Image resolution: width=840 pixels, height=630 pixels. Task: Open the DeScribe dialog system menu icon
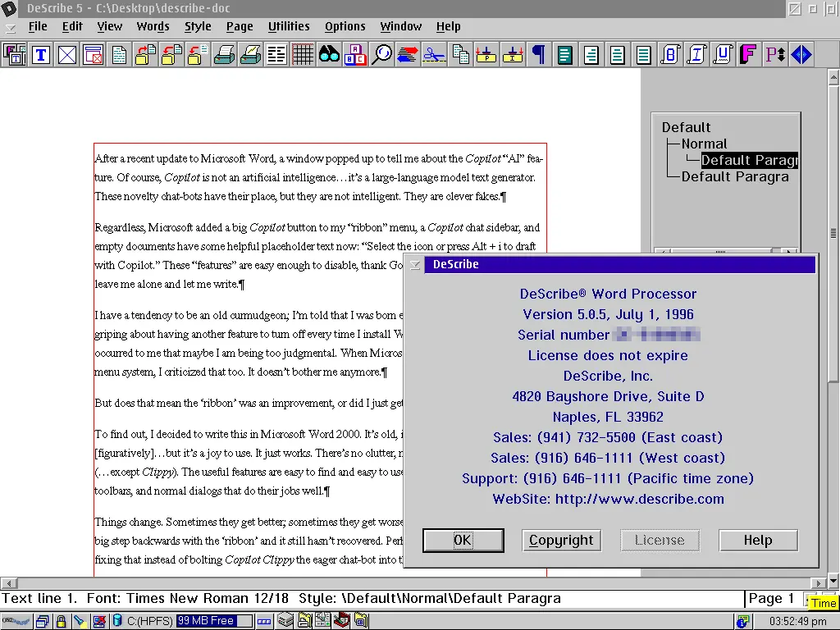click(x=414, y=265)
